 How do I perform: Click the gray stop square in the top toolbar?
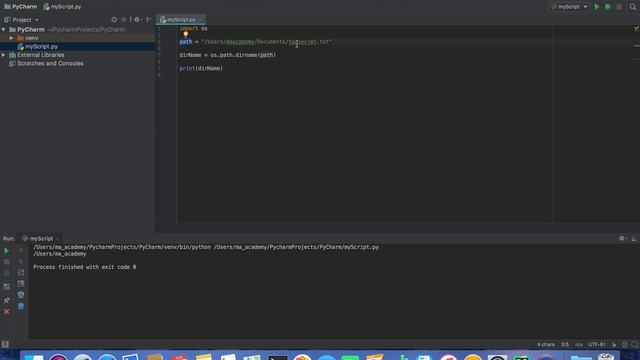coord(619,7)
